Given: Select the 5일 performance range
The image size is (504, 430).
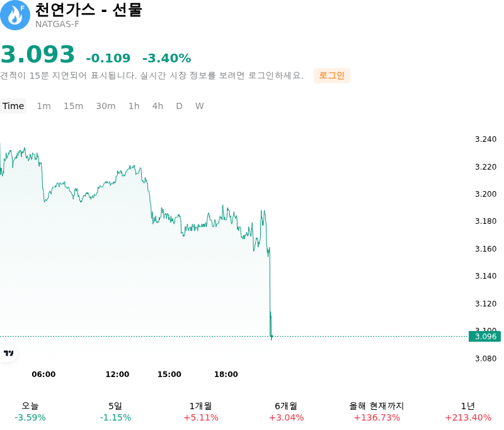Looking at the screenshot, I should coord(115,412).
